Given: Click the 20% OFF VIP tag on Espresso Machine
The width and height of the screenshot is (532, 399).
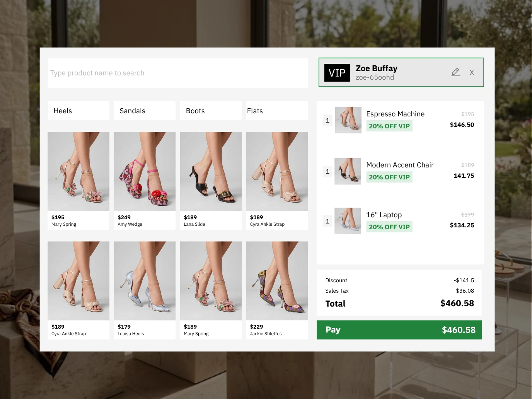Looking at the screenshot, I should pos(389,126).
